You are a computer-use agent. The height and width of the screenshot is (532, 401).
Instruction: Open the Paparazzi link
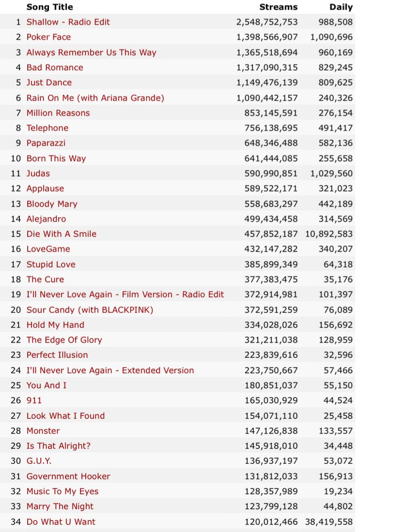46,143
